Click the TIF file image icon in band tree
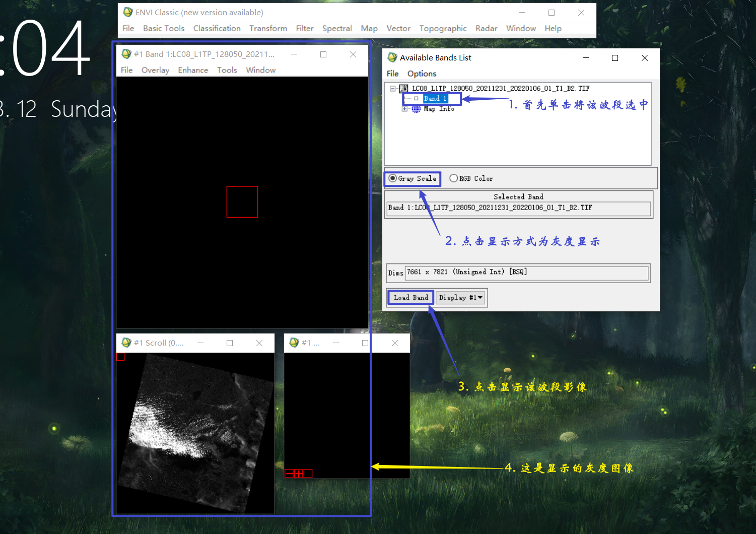756x534 pixels. 403,89
